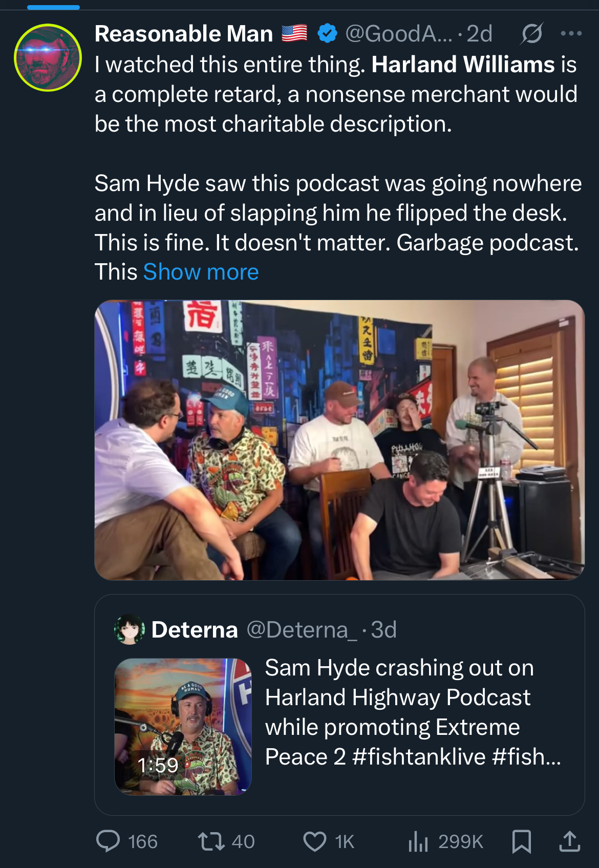Open Reasonable Man's profile avatar
The width and height of the screenshot is (599, 868).
click(48, 57)
